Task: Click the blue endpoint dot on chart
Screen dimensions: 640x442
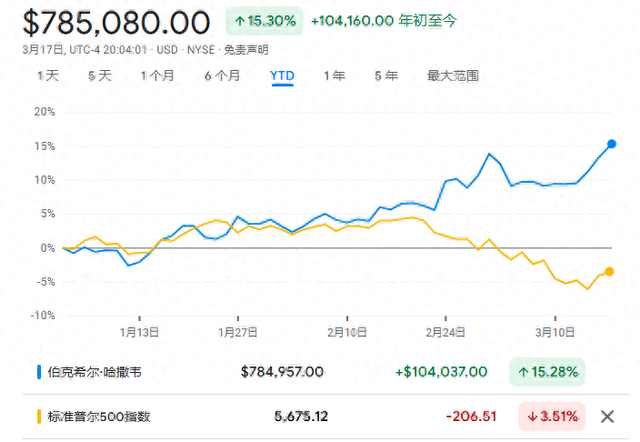Action: coord(612,144)
